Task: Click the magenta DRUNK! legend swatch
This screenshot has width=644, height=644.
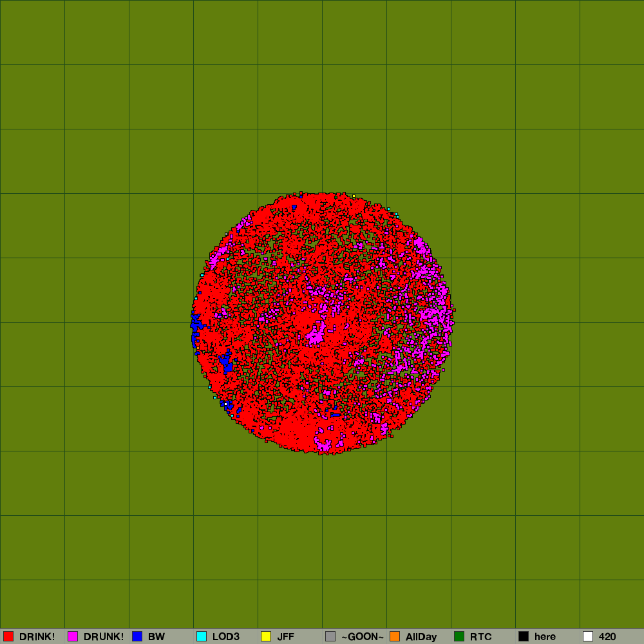Action: pos(73,636)
